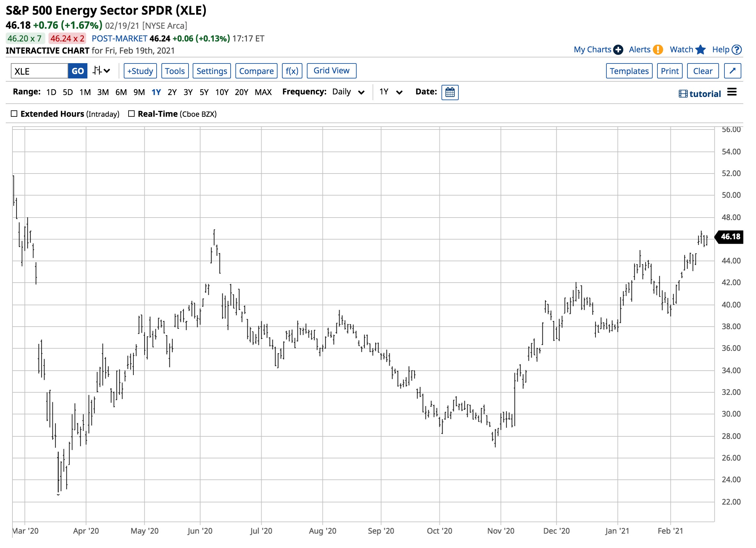Open chart Settings button
The image size is (756, 548).
click(212, 71)
